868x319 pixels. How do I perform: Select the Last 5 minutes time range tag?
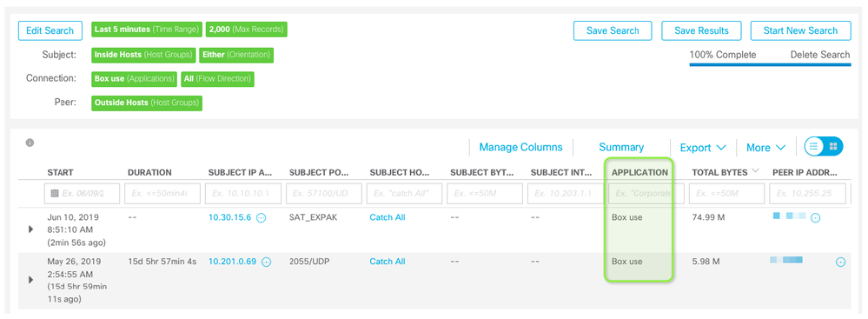(x=147, y=30)
